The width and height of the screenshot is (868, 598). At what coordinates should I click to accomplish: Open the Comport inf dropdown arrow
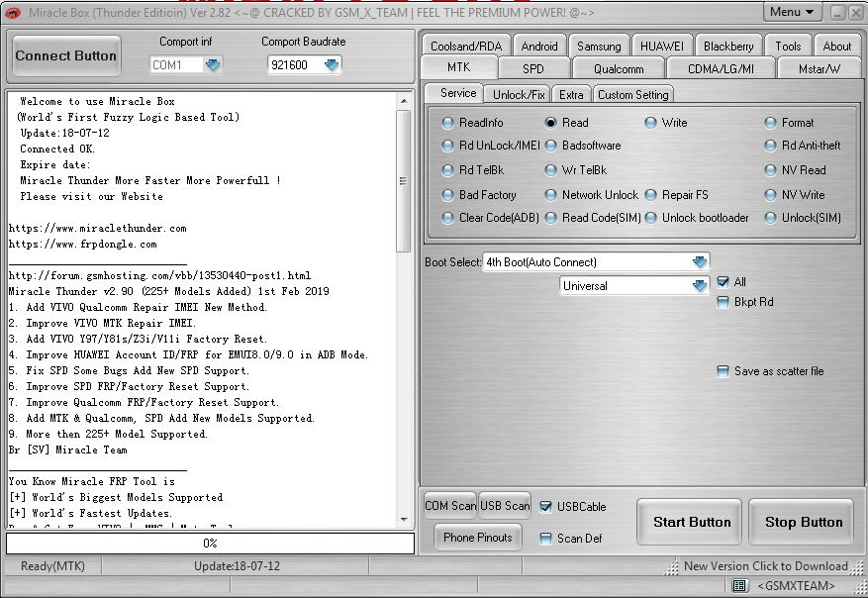pos(213,64)
